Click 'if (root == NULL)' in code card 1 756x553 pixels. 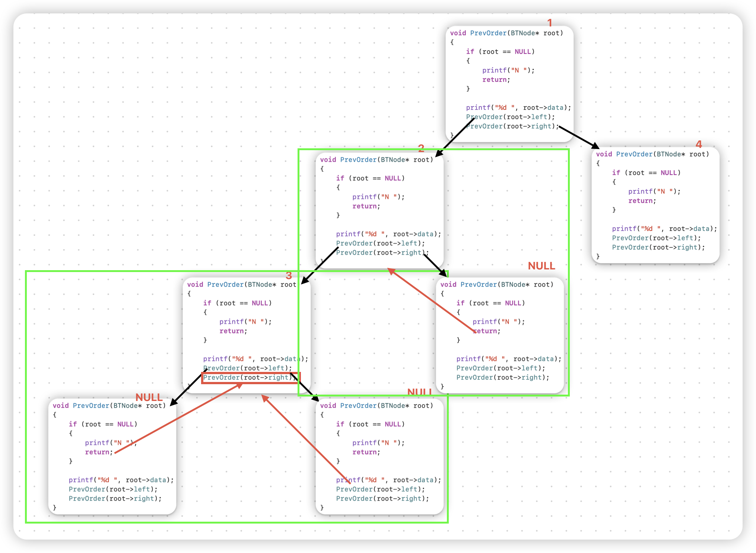500,52
